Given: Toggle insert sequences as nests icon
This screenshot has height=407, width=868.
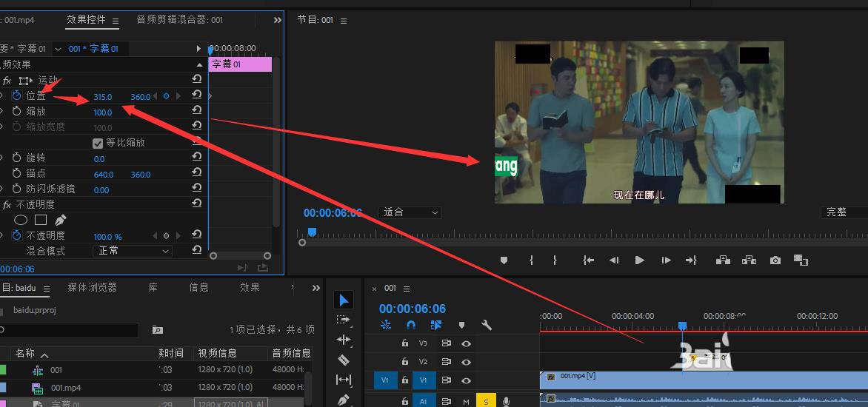Looking at the screenshot, I should coord(386,325).
